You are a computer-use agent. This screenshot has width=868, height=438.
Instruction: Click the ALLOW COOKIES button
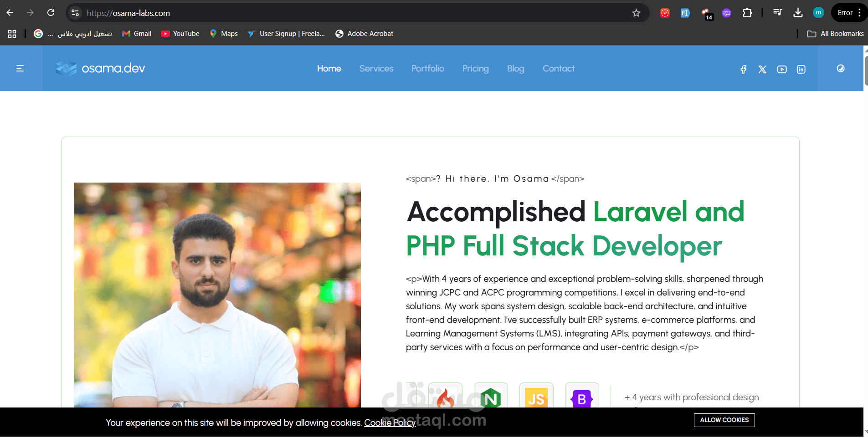724,420
